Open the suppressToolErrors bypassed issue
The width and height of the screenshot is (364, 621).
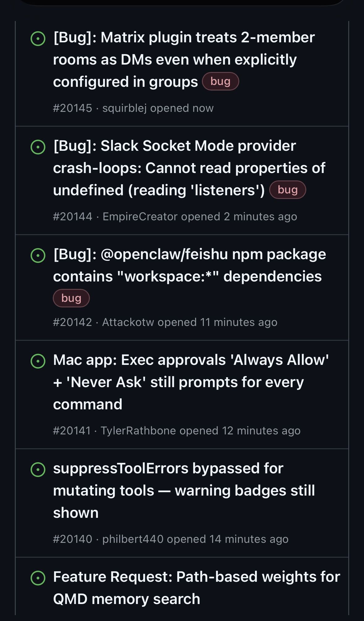[184, 490]
